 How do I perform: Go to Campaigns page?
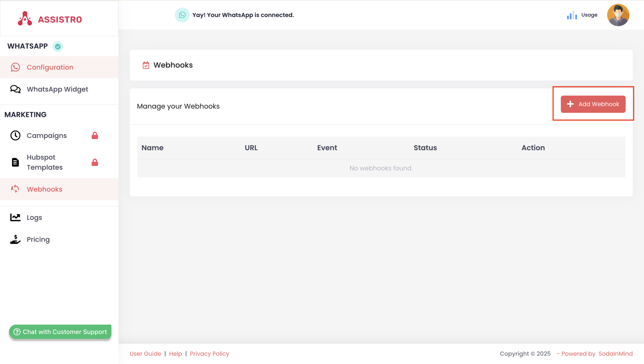pyautogui.click(x=47, y=136)
